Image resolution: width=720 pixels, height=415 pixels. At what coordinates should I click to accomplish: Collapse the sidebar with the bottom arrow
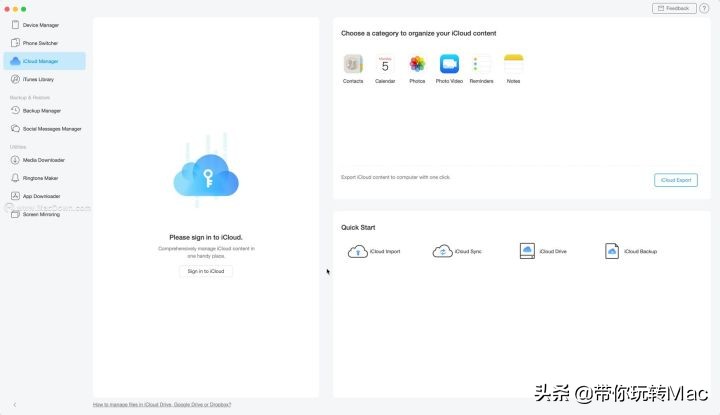pos(15,404)
